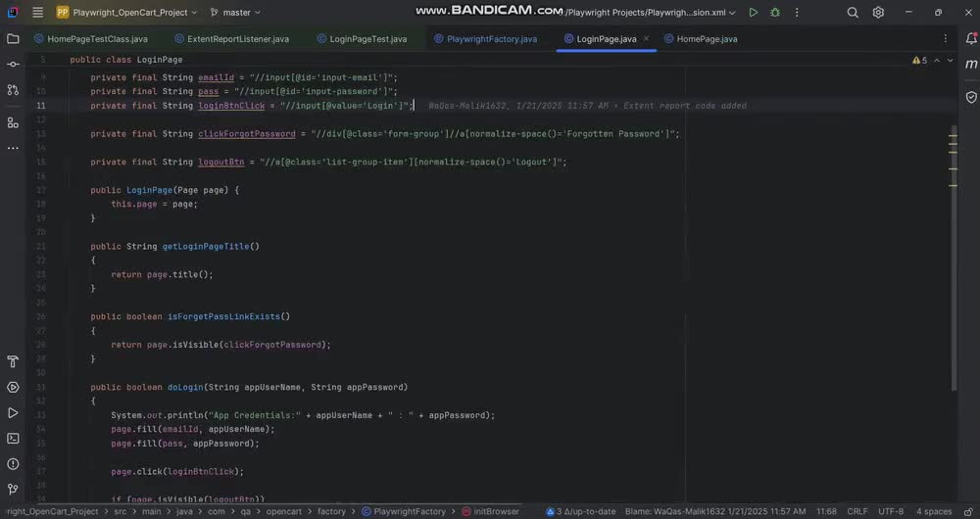Switch to PlaywrightFactory.java tab
The width and height of the screenshot is (980, 519).
pos(486,39)
